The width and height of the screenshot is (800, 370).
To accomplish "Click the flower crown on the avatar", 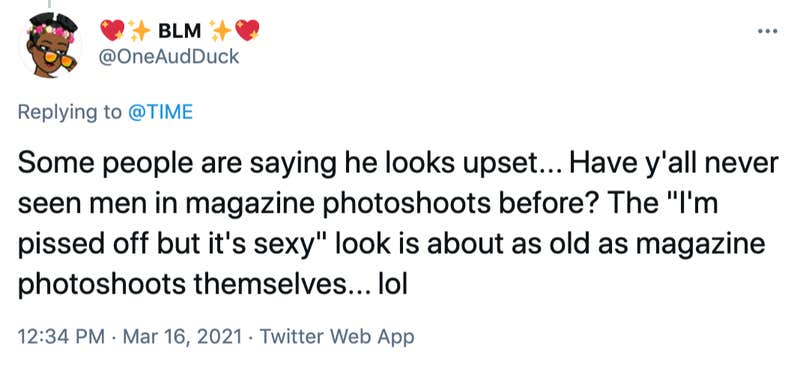I will 52,31.
